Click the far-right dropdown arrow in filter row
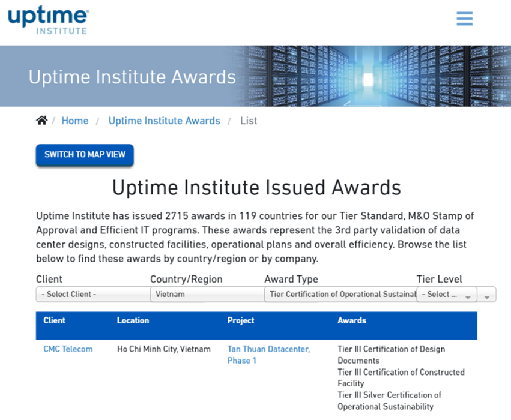 click(487, 296)
